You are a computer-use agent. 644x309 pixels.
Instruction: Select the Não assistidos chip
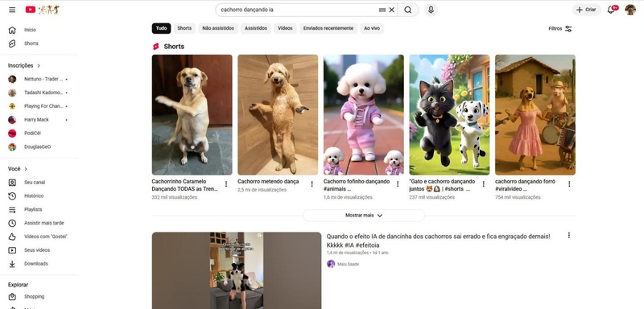[x=218, y=28]
